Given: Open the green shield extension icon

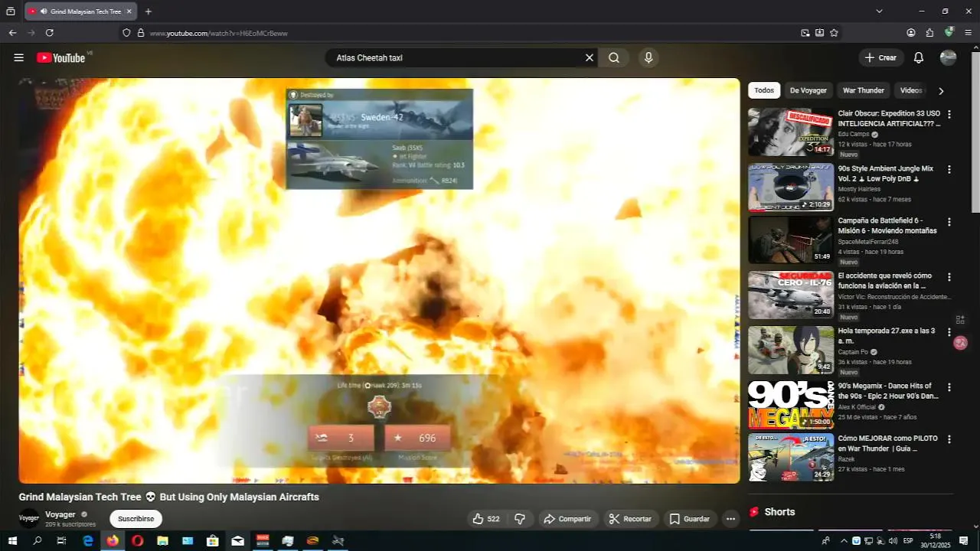Looking at the screenshot, I should (949, 32).
